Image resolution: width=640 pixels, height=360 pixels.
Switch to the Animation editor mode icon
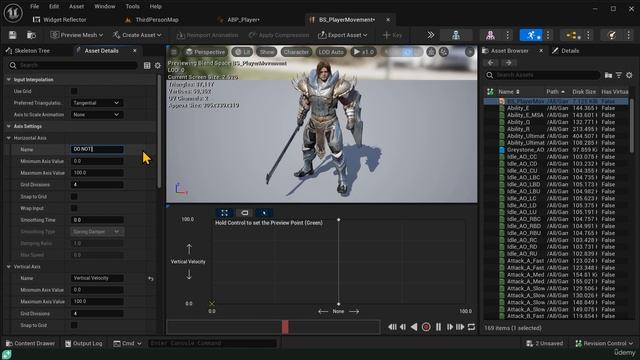pyautogui.click(x=531, y=35)
